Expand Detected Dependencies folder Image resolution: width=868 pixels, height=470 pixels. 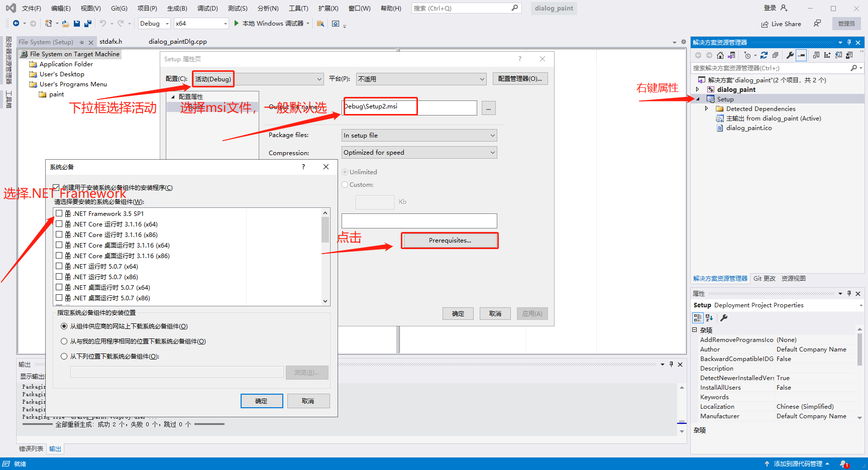(x=706, y=108)
